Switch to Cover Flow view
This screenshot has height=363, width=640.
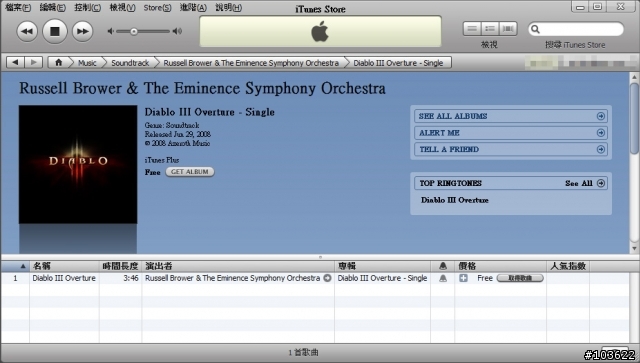508,29
